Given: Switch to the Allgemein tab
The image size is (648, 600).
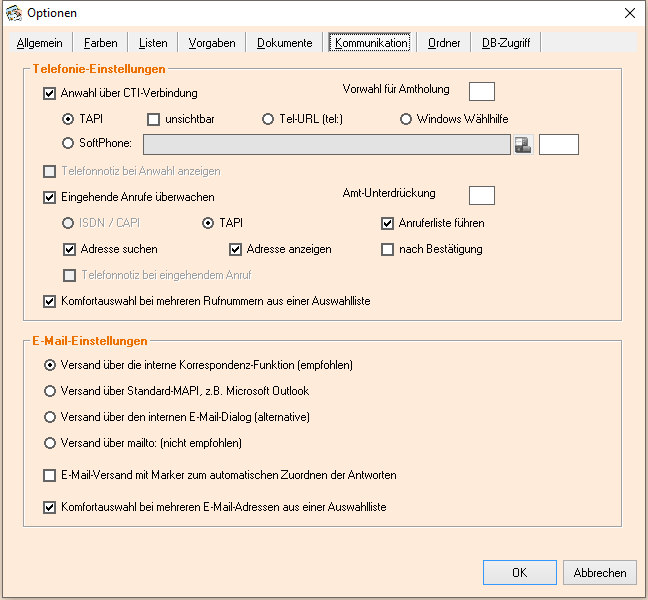Looking at the screenshot, I should 40,43.
